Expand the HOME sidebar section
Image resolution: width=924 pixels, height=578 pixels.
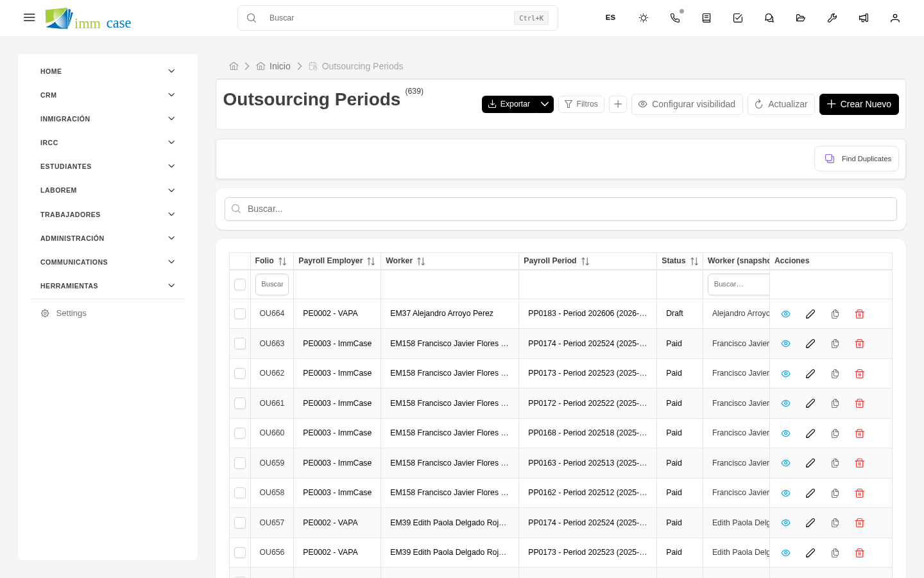[107, 71]
